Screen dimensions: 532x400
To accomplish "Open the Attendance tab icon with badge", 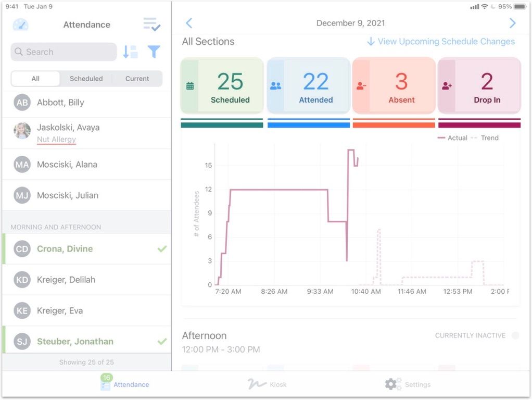I will click(x=106, y=382).
